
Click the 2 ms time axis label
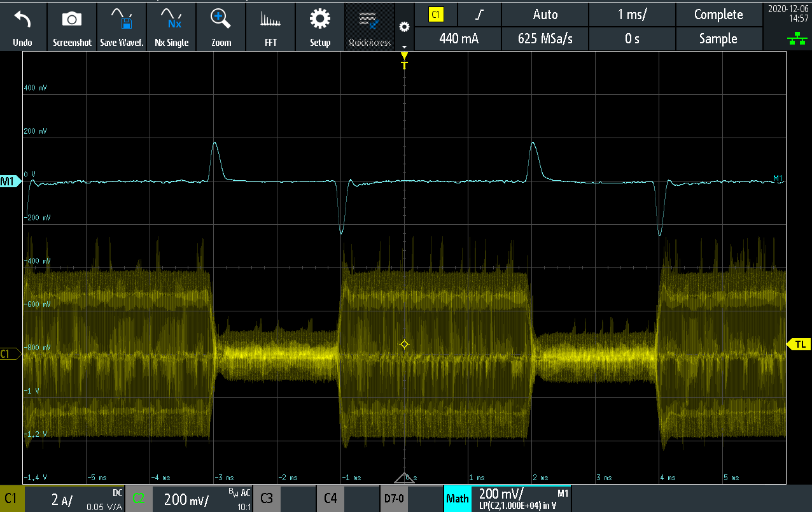click(x=540, y=478)
